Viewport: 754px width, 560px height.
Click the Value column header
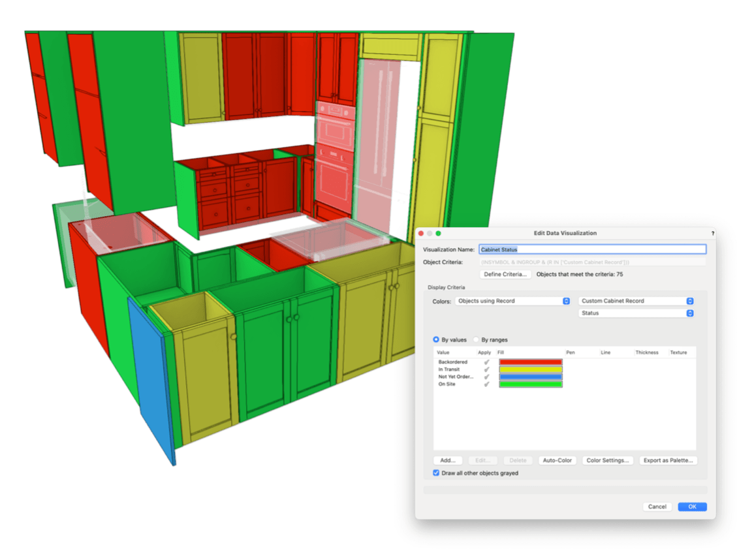tap(444, 352)
